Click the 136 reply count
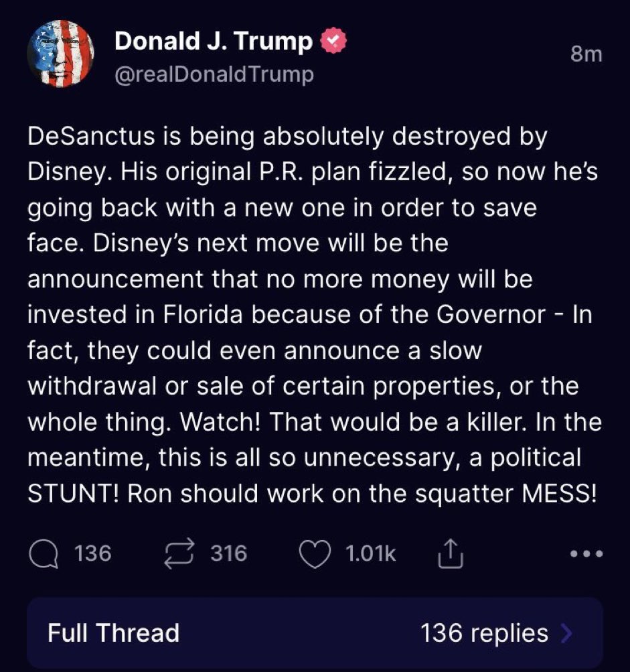 pos(93,553)
